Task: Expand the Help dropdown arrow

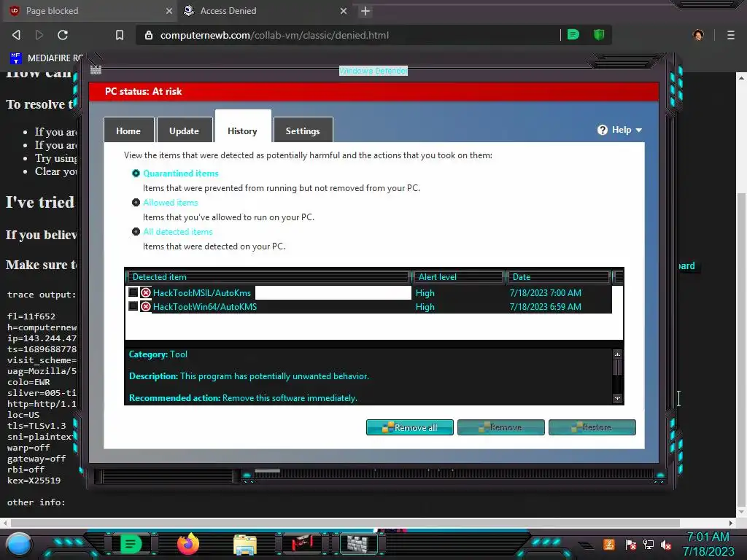Action: [x=639, y=131]
